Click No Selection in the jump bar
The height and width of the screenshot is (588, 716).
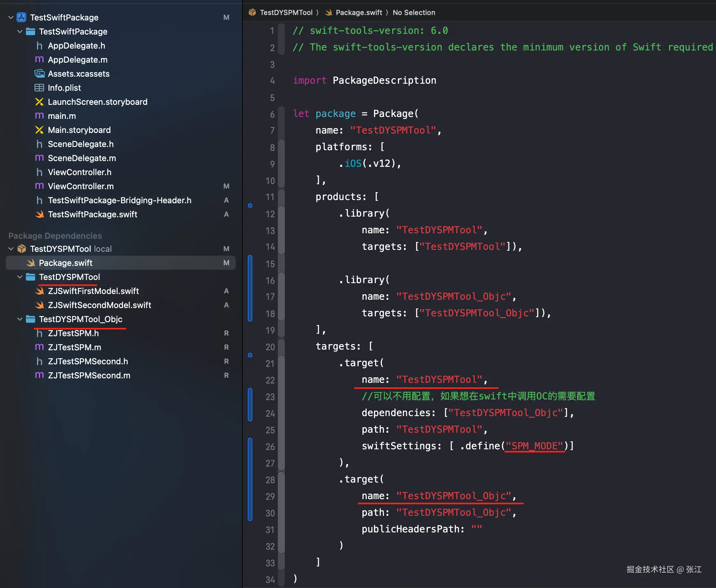[x=414, y=12]
